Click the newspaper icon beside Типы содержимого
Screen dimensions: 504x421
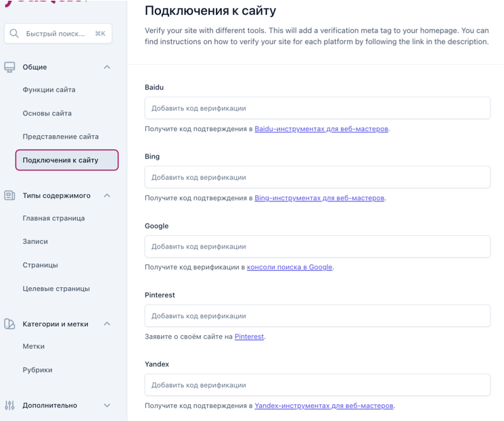click(9, 195)
